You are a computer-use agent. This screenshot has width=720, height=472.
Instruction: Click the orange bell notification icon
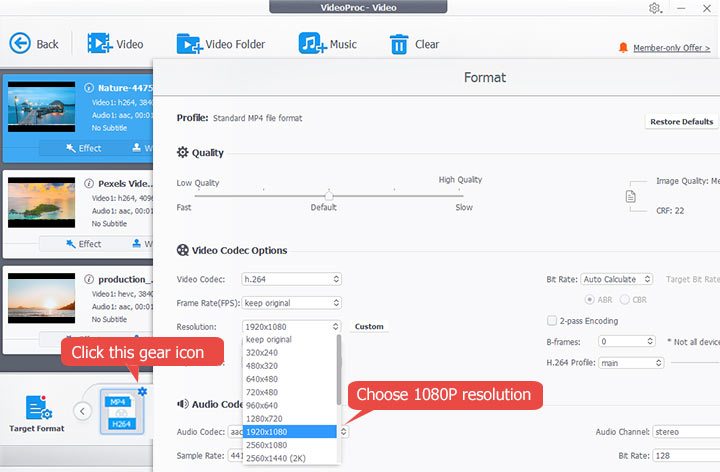click(x=623, y=48)
